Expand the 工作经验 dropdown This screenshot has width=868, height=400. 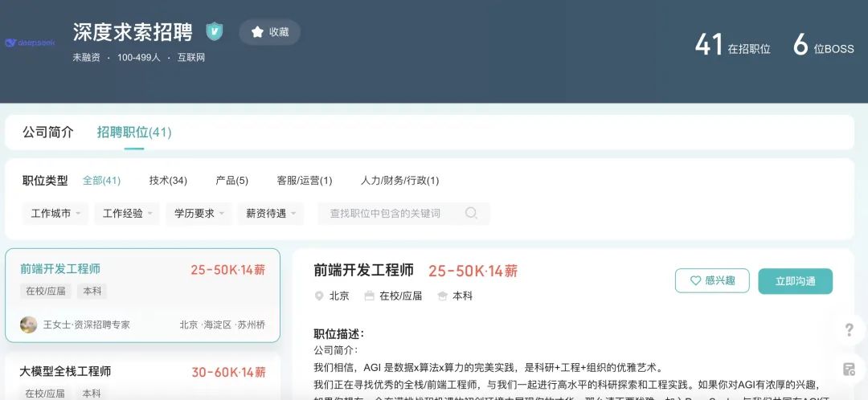[127, 214]
